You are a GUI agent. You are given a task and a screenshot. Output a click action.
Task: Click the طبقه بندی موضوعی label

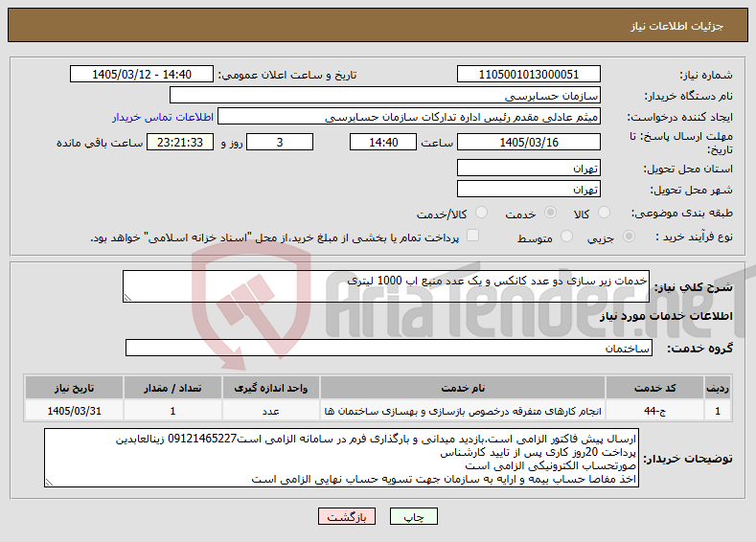682,213
